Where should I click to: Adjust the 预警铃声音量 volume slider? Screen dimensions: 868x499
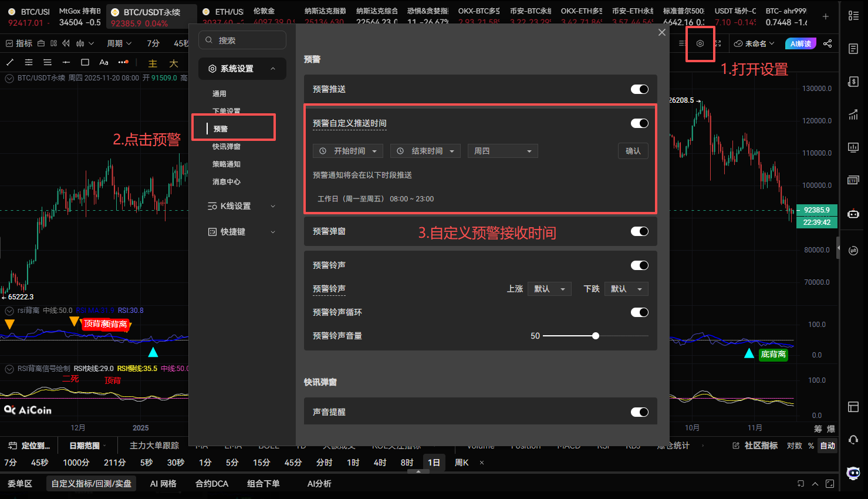(x=596, y=335)
